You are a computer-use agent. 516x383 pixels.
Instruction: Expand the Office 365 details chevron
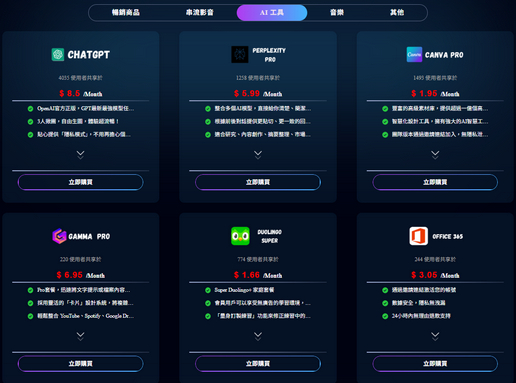coord(435,336)
